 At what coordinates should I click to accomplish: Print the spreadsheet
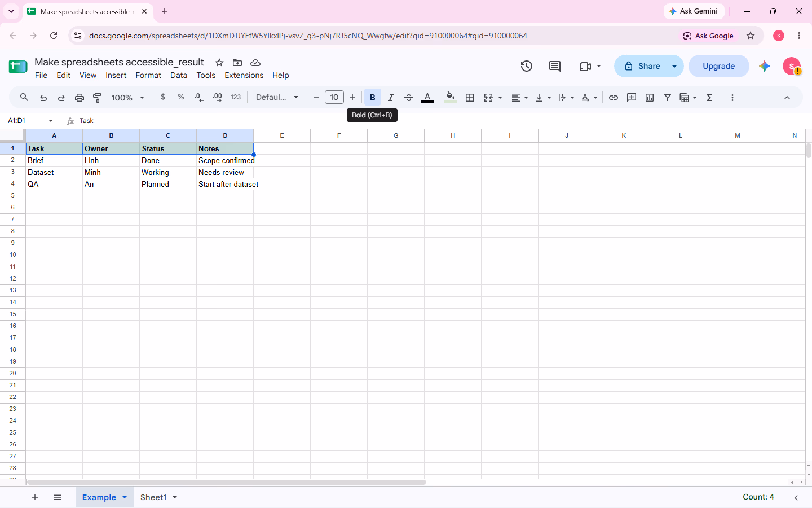tap(80, 98)
